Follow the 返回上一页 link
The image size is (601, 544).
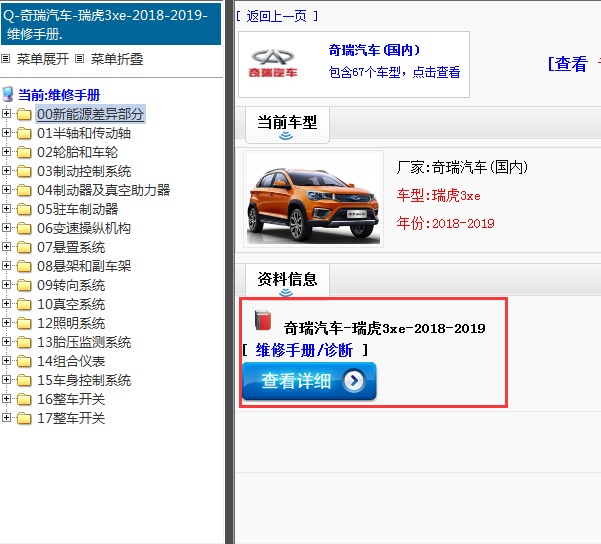[x=277, y=16]
